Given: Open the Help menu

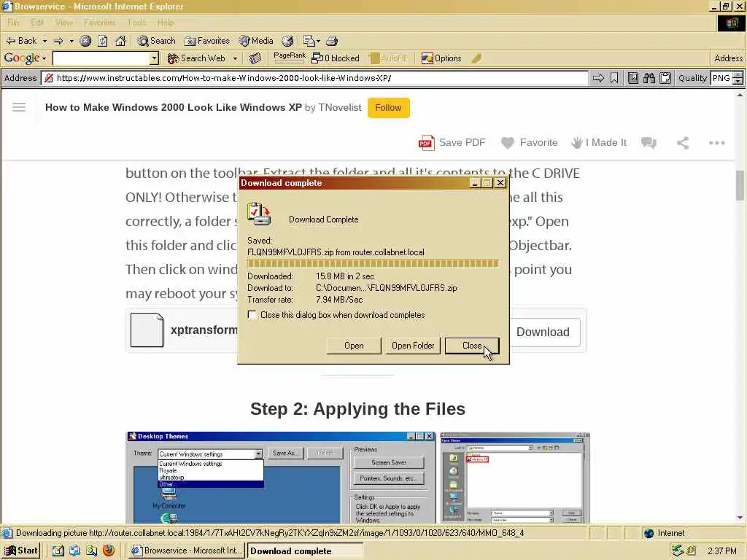Looking at the screenshot, I should [x=166, y=23].
